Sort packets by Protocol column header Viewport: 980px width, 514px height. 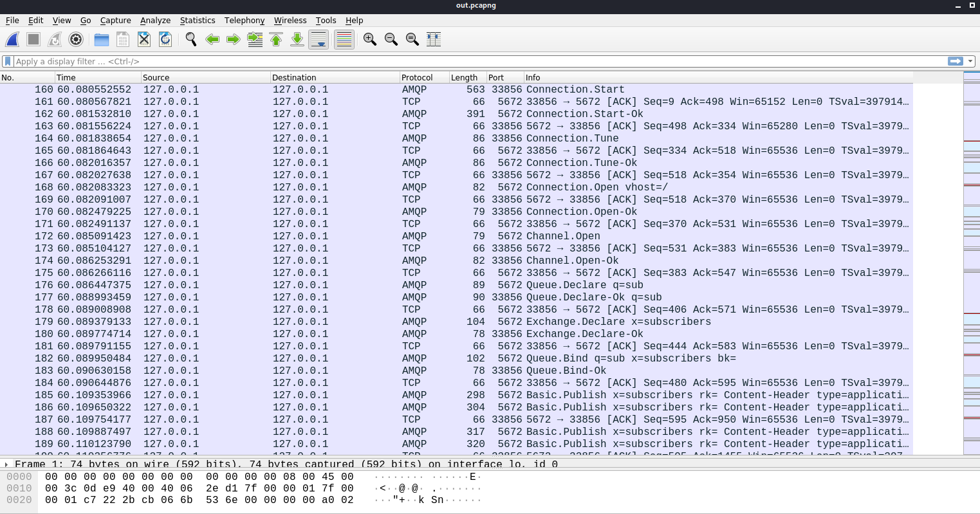[417, 77]
